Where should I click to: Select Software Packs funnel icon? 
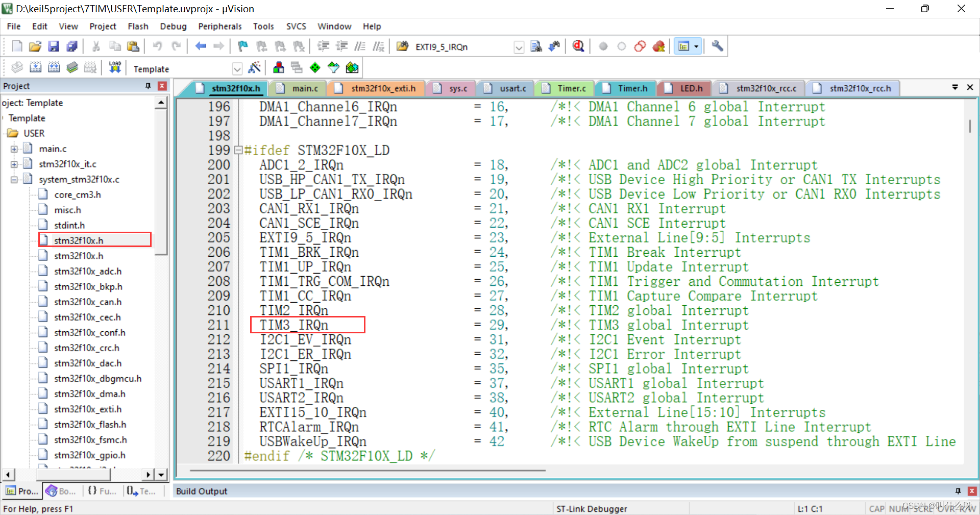(334, 67)
